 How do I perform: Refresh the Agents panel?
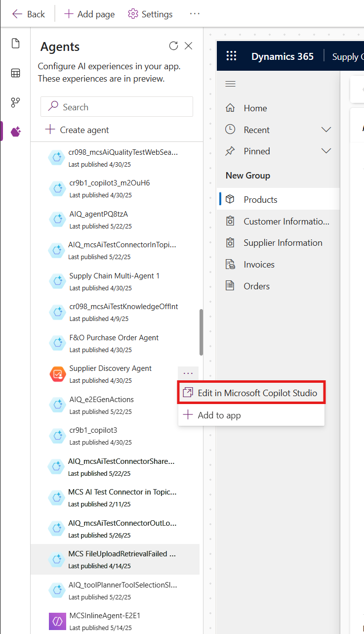(173, 46)
